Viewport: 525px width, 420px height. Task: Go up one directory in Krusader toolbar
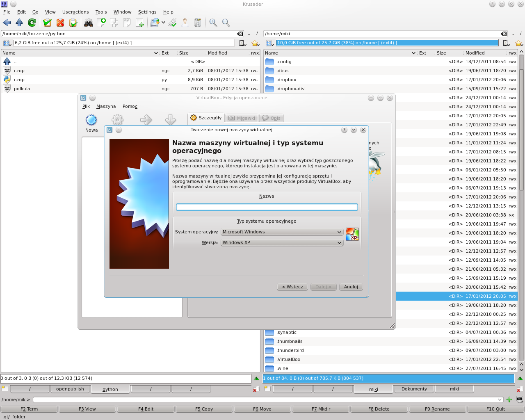[x=19, y=23]
